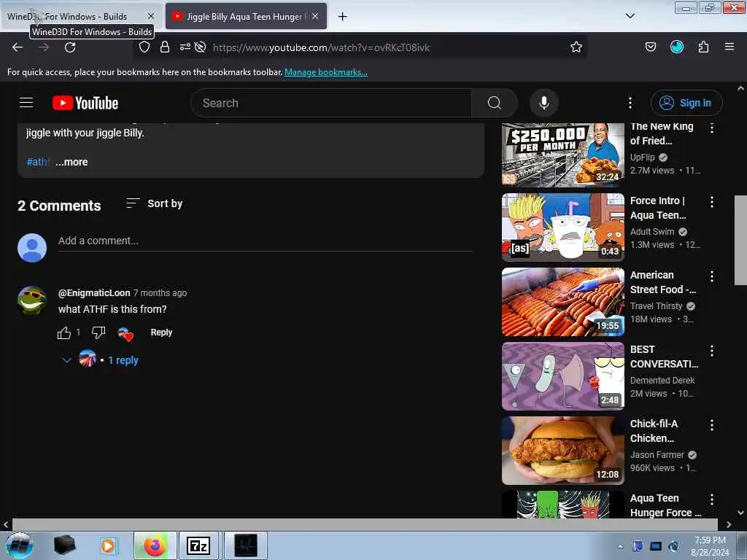747x560 pixels.
Task: Open 7-Zip from the taskbar
Action: click(198, 545)
